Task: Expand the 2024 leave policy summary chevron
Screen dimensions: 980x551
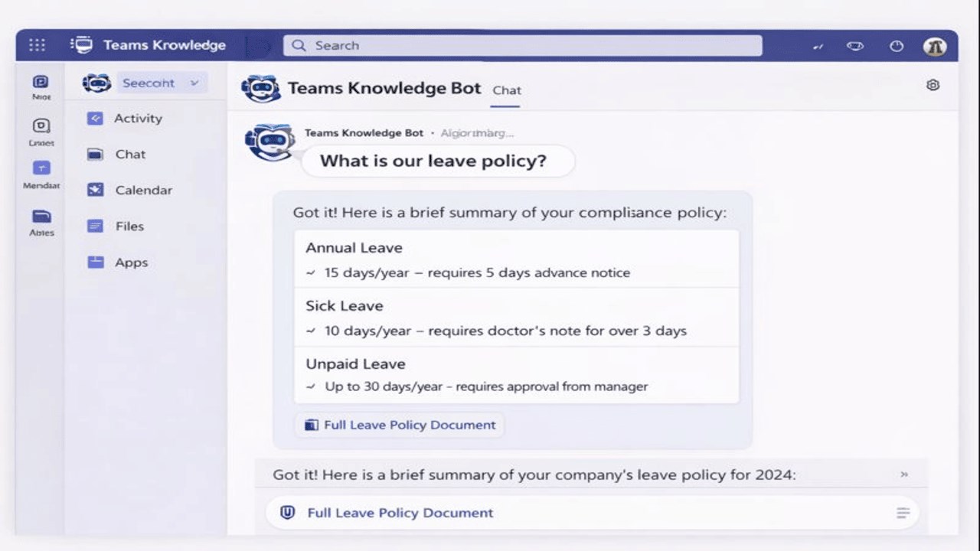Action: coord(904,474)
